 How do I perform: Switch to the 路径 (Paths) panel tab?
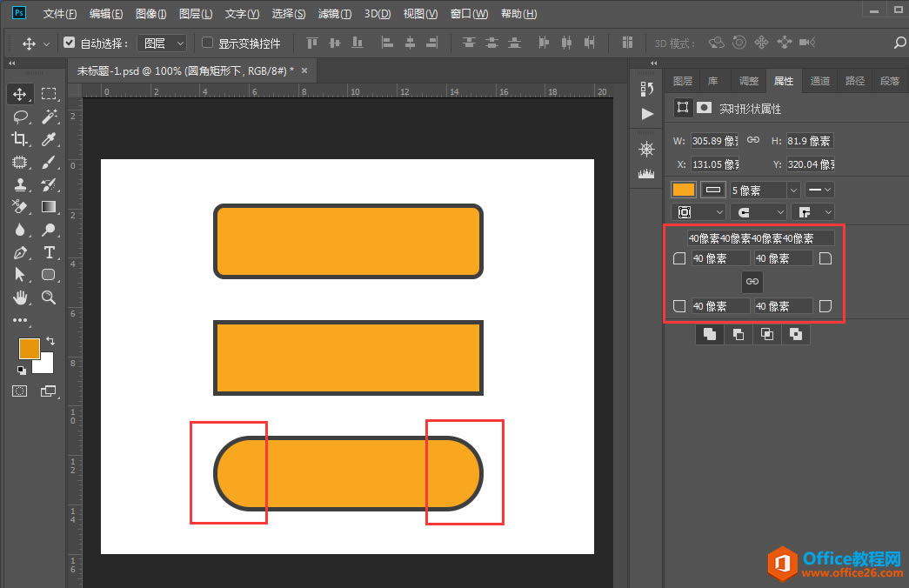click(854, 81)
